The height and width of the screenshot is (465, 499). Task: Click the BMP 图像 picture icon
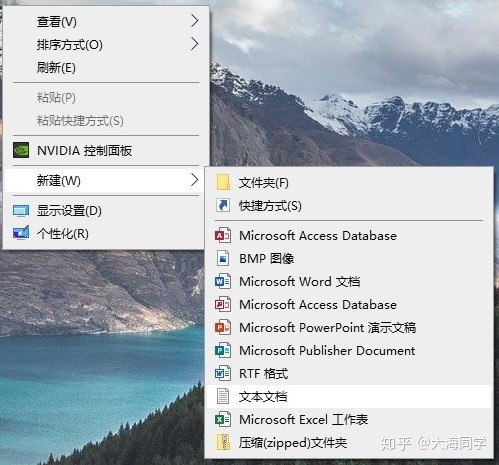click(223, 258)
